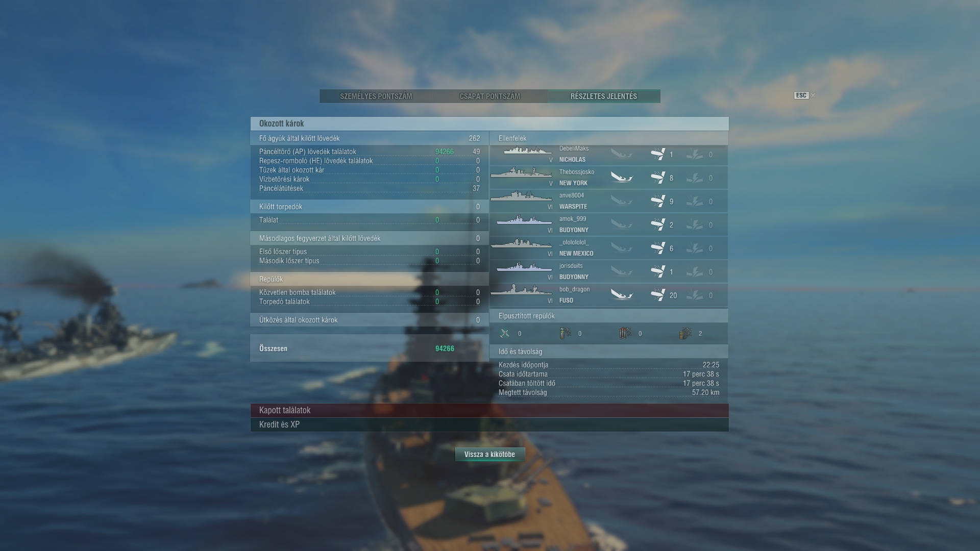Click the fighter plane destroyed icon

click(x=505, y=333)
